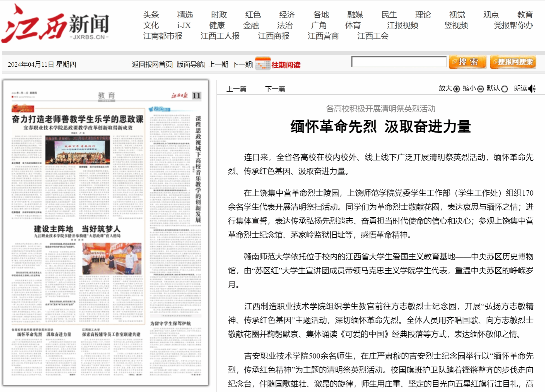Click the page number 11 in preview header

point(197,96)
